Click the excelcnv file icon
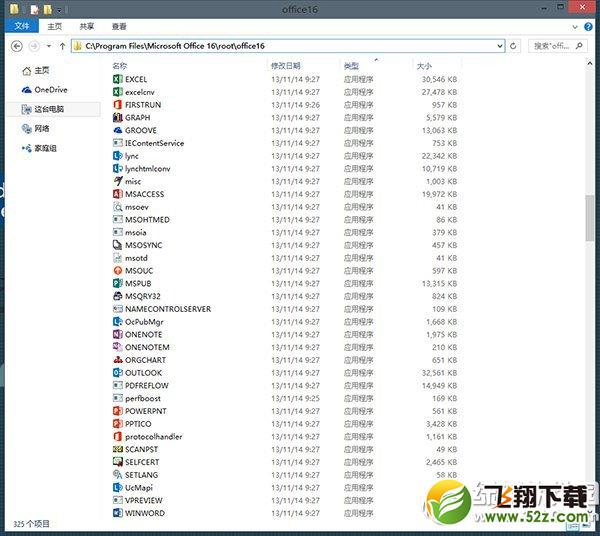The image size is (600, 536). [118, 92]
